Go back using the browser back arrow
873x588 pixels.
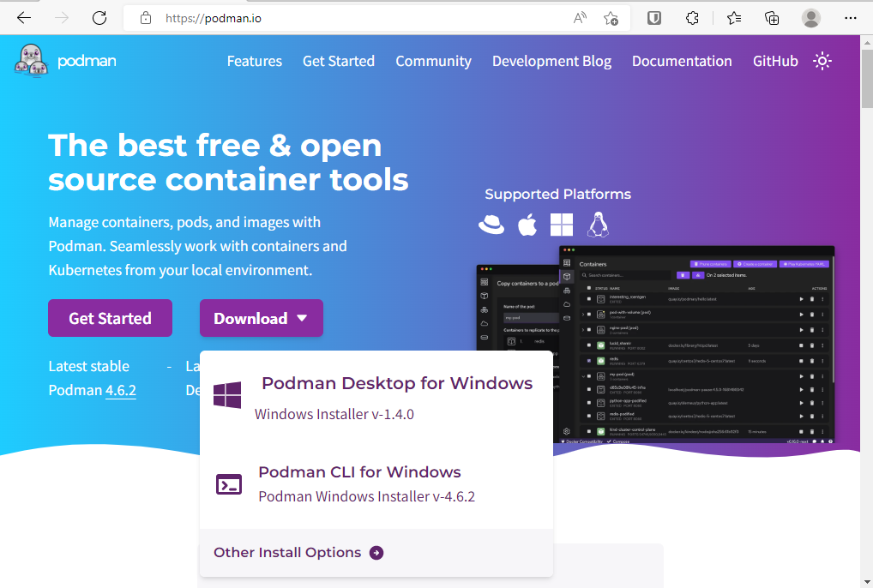tap(24, 18)
